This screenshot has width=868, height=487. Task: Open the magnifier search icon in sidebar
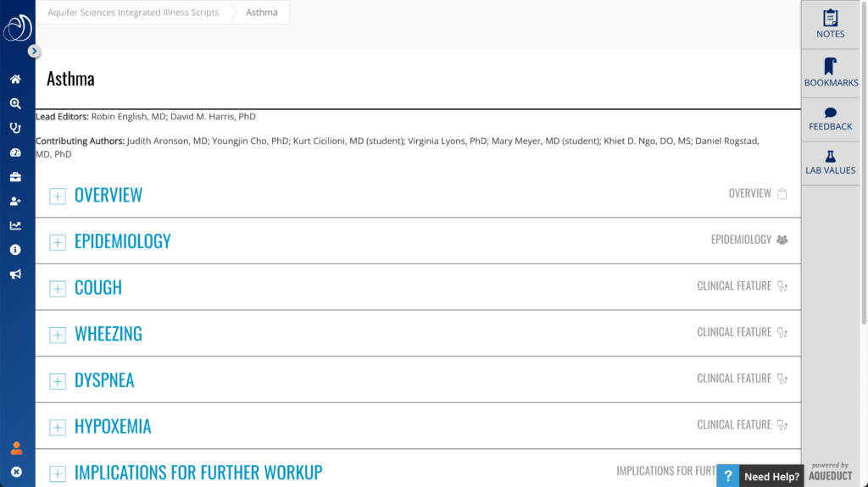click(x=15, y=103)
